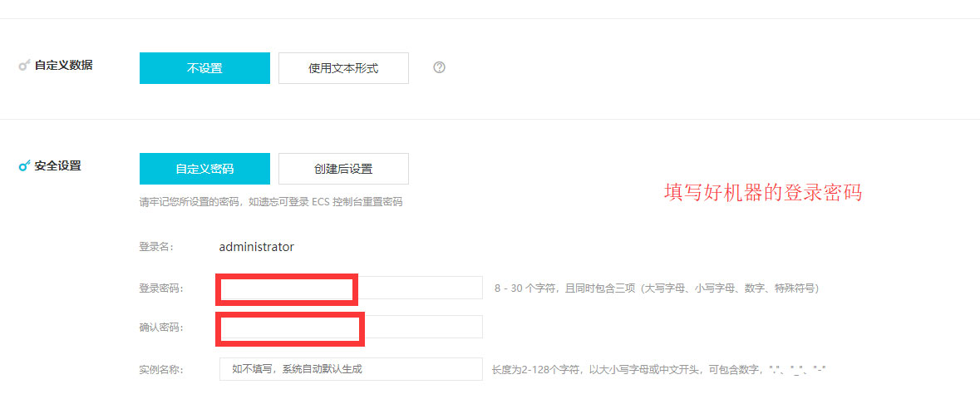
Task: Click the 确认密码 field label
Action: pos(160,328)
